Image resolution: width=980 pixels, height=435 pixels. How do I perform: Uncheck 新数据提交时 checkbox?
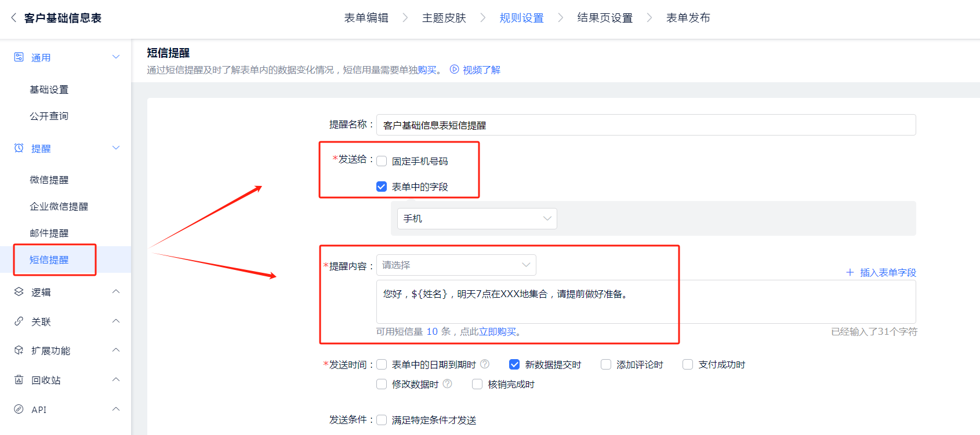click(514, 364)
